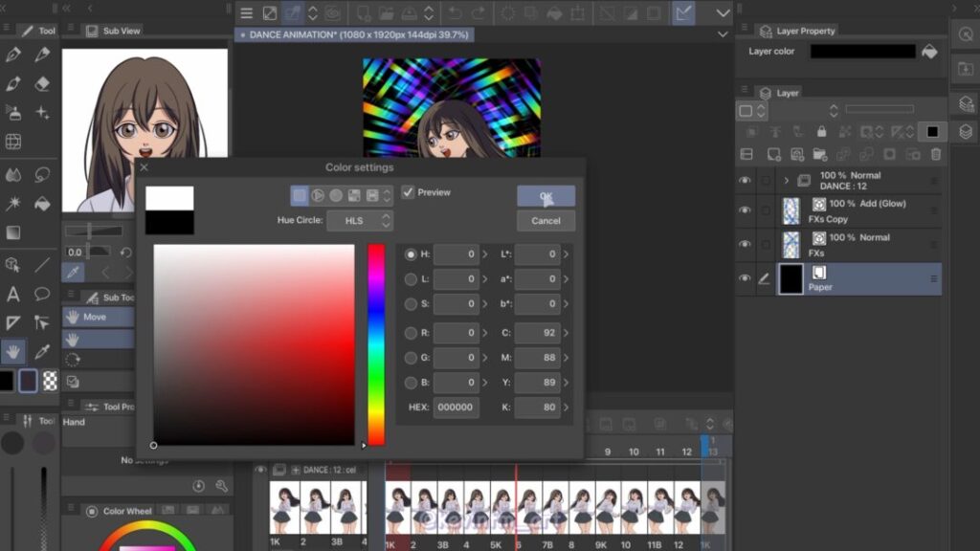Close the Color settings dialog with the X
The image size is (980, 551).
145,166
